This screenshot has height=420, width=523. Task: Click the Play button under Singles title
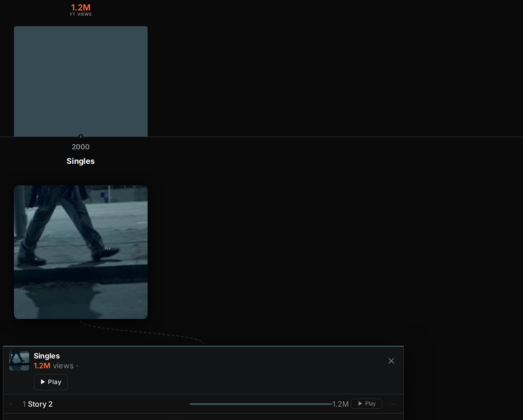(x=51, y=382)
